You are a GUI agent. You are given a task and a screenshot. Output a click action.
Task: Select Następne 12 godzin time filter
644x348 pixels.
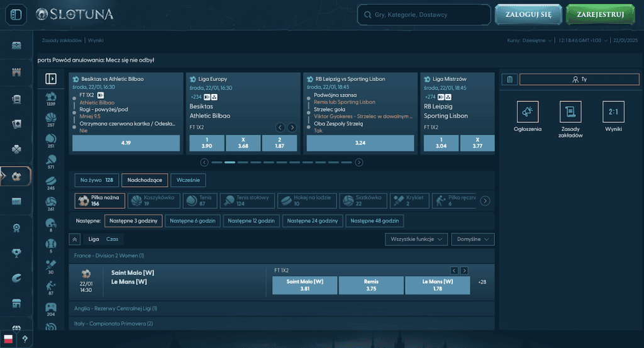(252, 221)
